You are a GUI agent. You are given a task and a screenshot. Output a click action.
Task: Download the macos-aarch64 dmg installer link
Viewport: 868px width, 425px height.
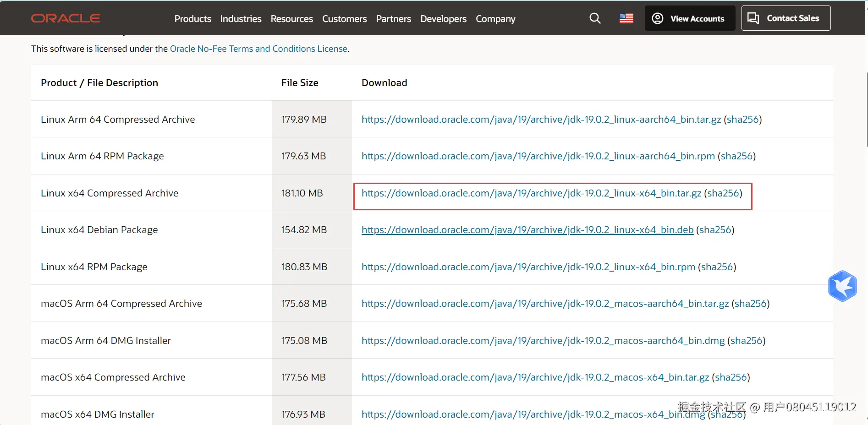click(543, 341)
